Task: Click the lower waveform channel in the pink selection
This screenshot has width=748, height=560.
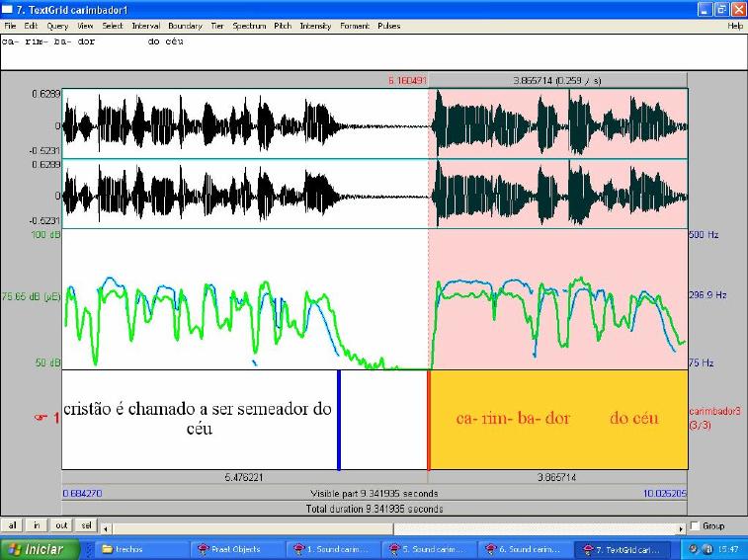Action: 558,195
